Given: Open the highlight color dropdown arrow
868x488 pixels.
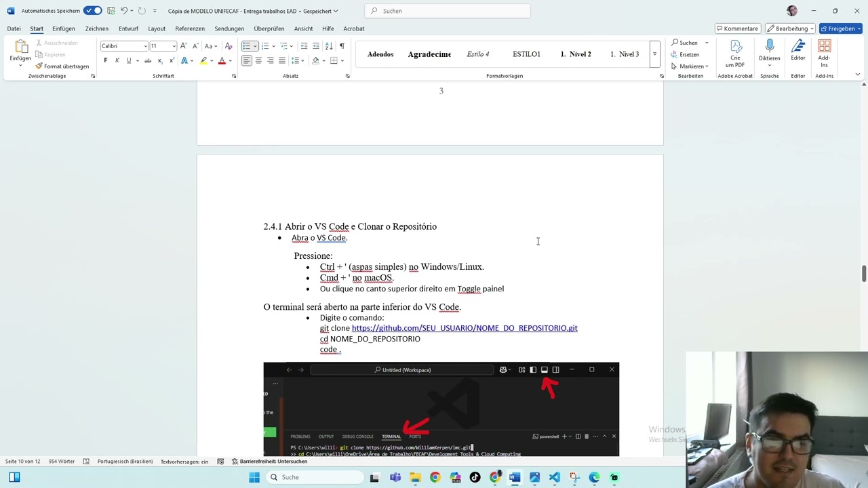Looking at the screenshot, I should point(212,60).
